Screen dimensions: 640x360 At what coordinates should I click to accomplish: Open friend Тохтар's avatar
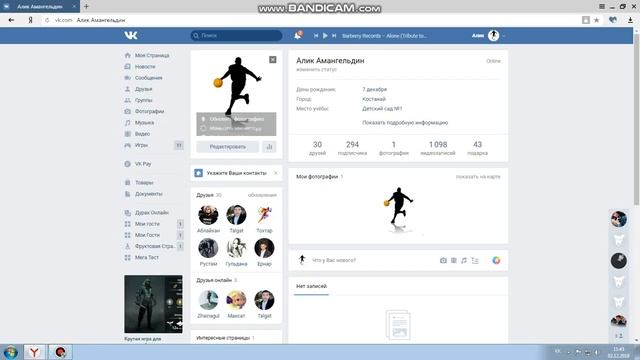tap(264, 215)
